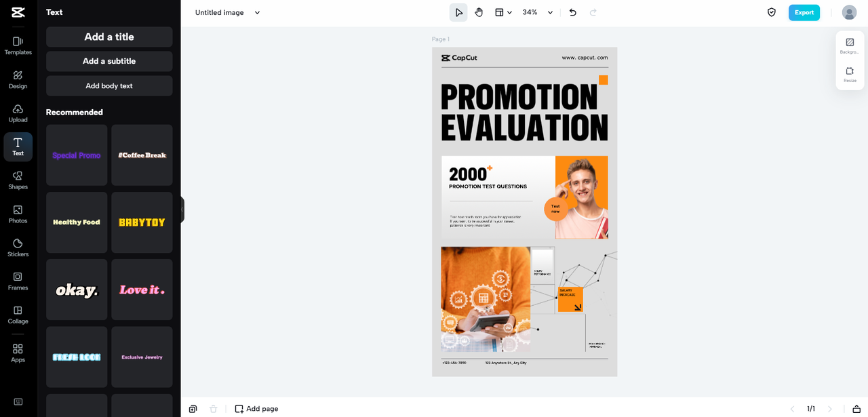This screenshot has width=868, height=417.
Task: Select the www. capcut. com text
Action: click(585, 58)
